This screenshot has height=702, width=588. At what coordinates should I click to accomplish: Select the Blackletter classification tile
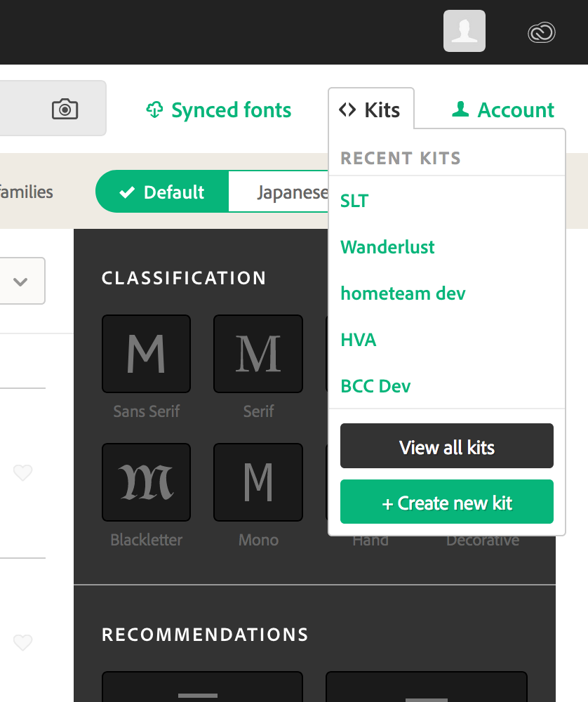pyautogui.click(x=147, y=482)
